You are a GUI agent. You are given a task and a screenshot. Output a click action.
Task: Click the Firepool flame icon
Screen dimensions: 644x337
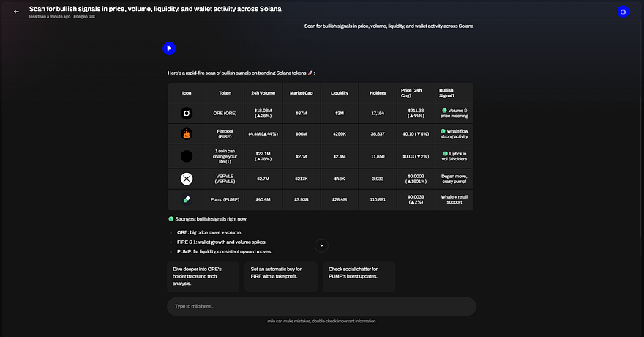(x=187, y=134)
